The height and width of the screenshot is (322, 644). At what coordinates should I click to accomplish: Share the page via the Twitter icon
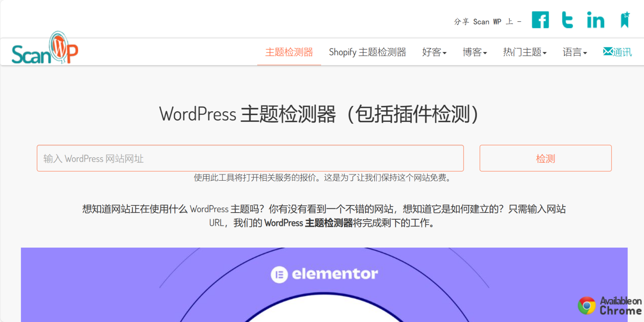[567, 19]
